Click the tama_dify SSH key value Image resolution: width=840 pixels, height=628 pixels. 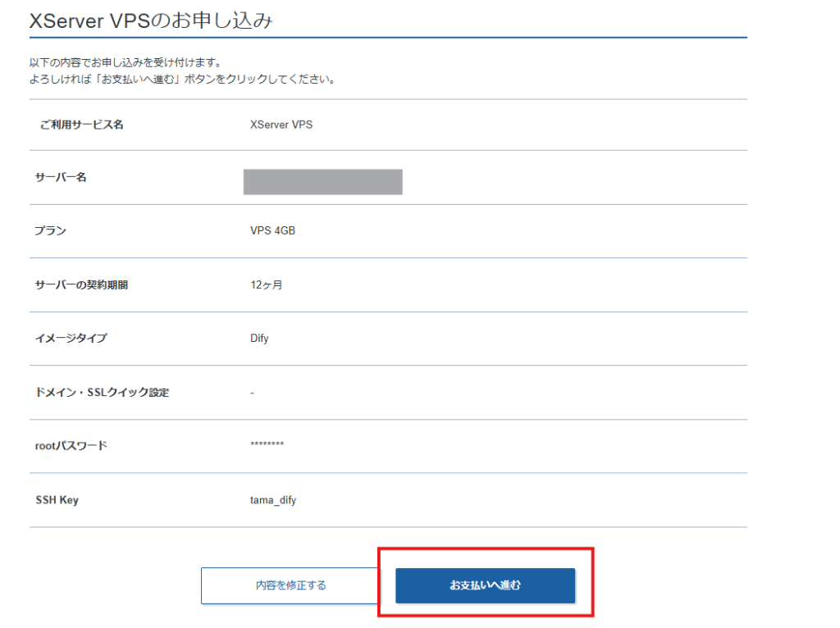click(x=272, y=500)
